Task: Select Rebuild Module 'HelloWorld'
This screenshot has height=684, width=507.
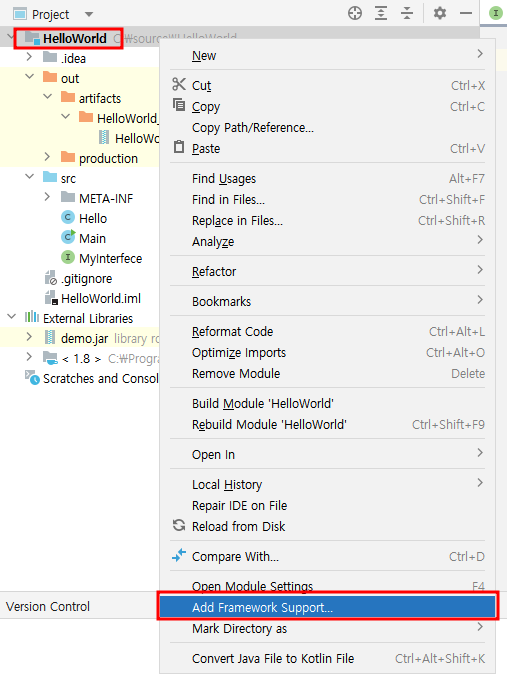Action: (327, 424)
